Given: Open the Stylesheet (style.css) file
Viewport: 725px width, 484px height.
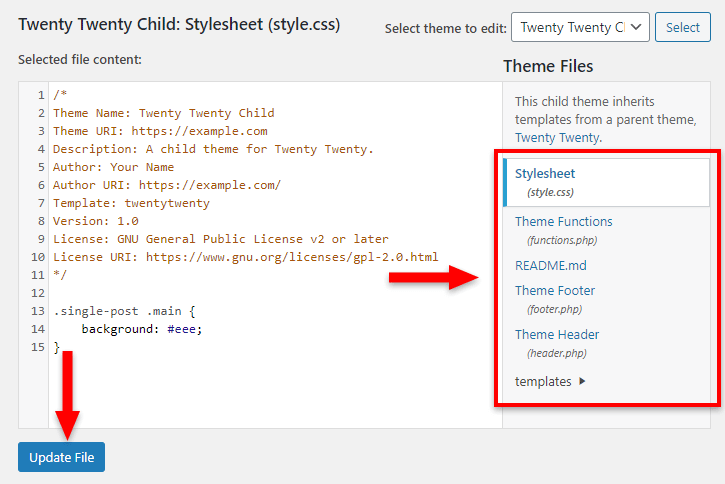Looking at the screenshot, I should pyautogui.click(x=607, y=182).
